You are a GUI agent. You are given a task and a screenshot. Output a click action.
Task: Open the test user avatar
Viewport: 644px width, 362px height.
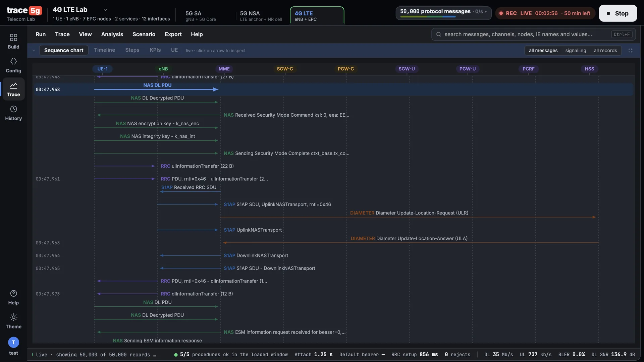[13, 342]
